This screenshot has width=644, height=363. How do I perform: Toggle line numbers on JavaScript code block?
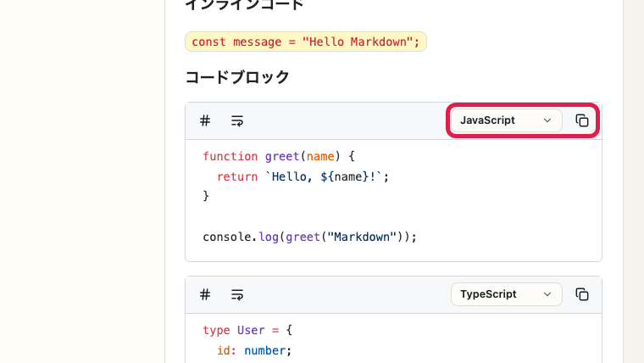(x=205, y=121)
